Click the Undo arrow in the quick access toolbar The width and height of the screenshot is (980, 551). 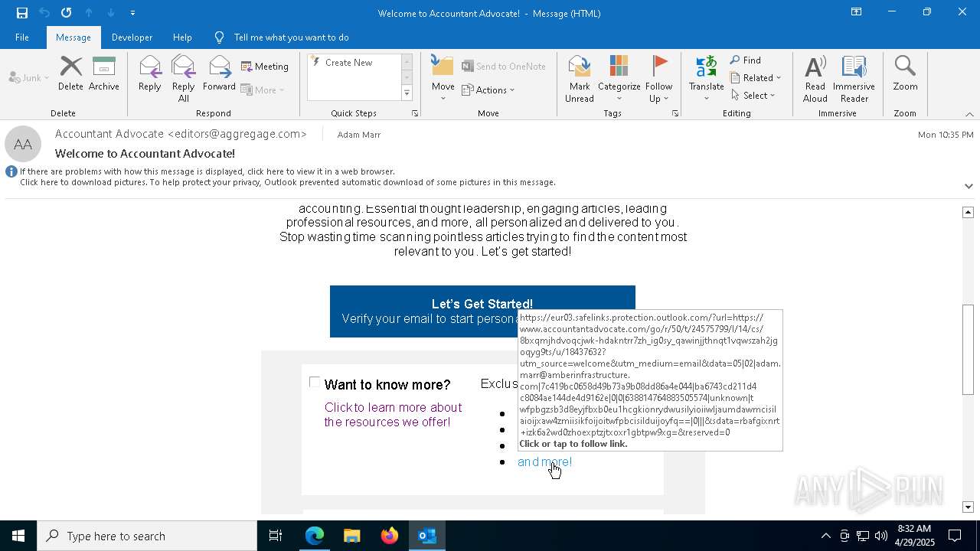[44, 13]
